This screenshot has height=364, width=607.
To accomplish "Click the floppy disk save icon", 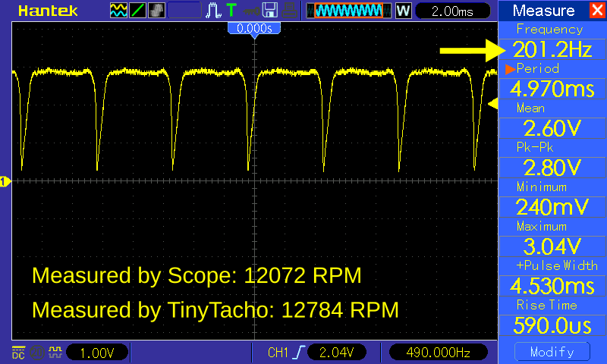I will [270, 11].
